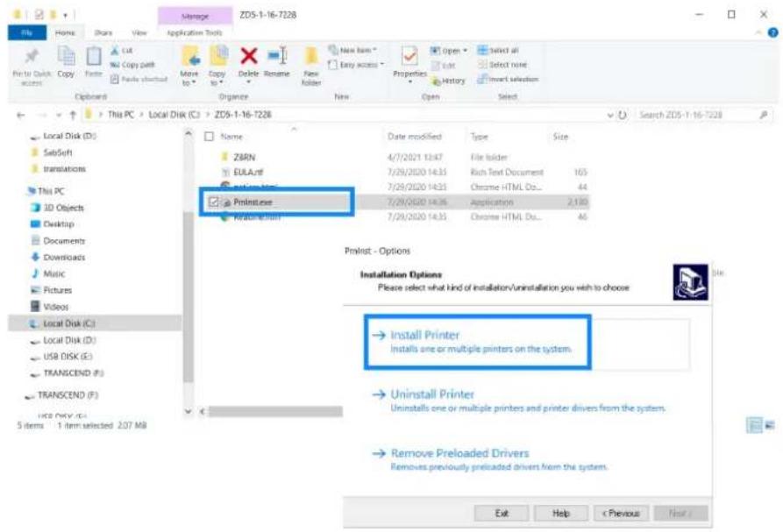This screenshot has height=532, width=783.
Task: Sort by Date modified column header
Action: (415, 136)
